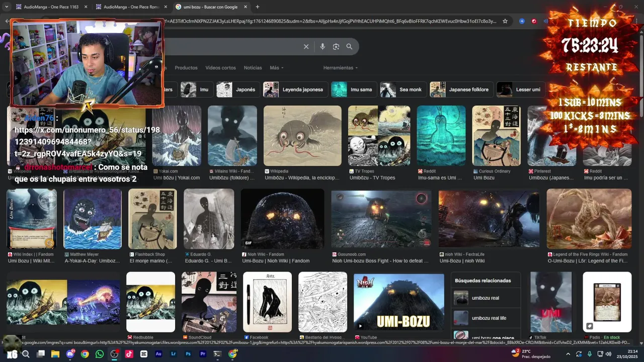Open Google Lens image search icon
644x362 pixels.
pos(336,47)
